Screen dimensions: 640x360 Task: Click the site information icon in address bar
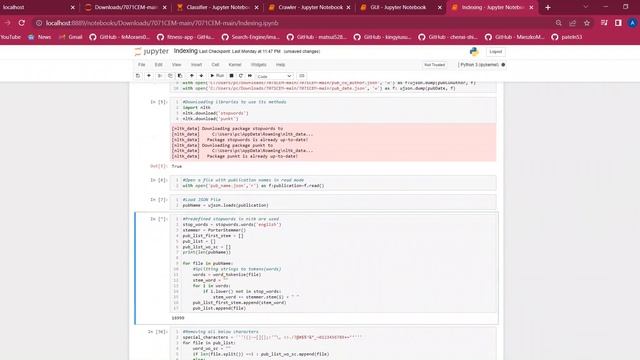click(x=39, y=23)
